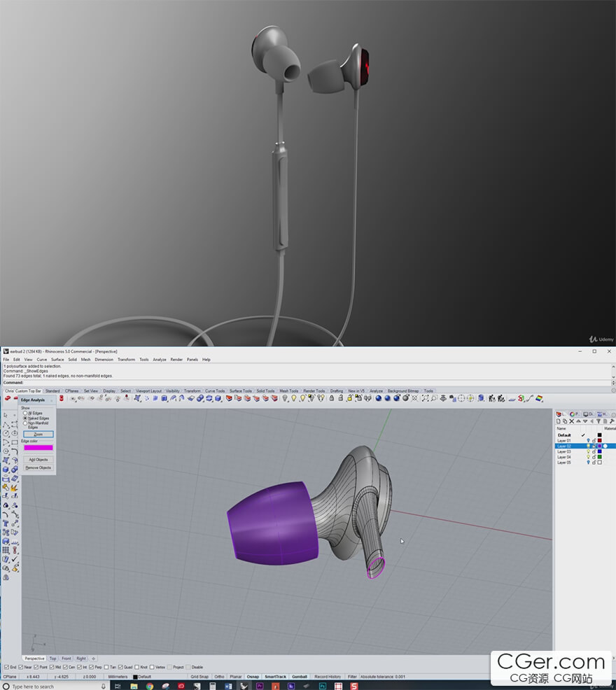Click the Remove Objects button
The width and height of the screenshot is (616, 690).
pos(38,467)
